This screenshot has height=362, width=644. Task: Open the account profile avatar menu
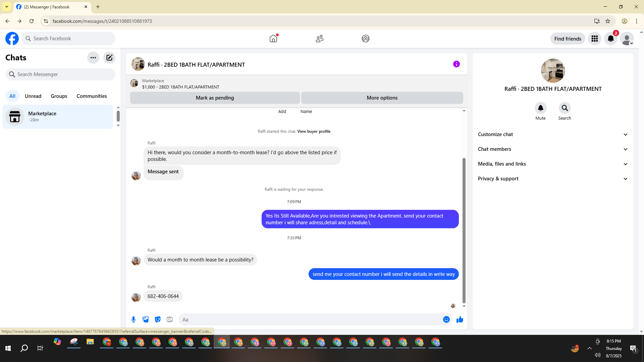627,39
